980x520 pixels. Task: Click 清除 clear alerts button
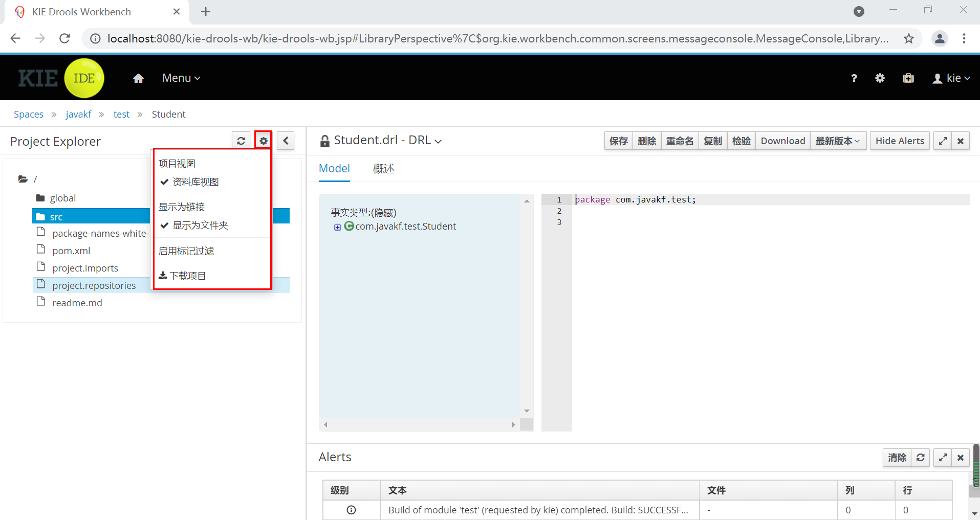pos(897,458)
